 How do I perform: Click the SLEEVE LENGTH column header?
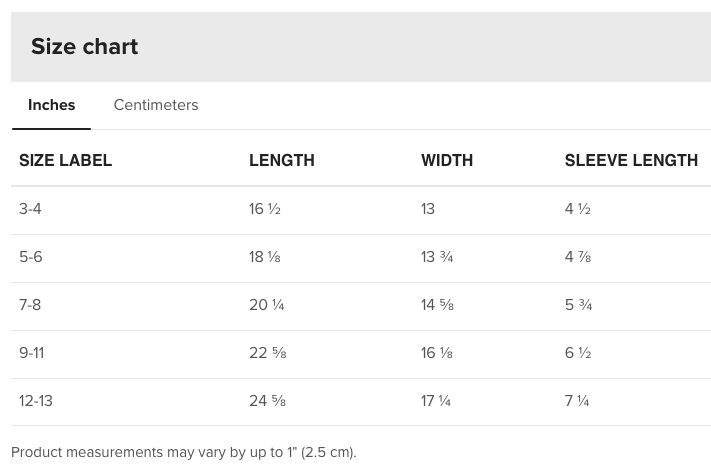(x=631, y=160)
